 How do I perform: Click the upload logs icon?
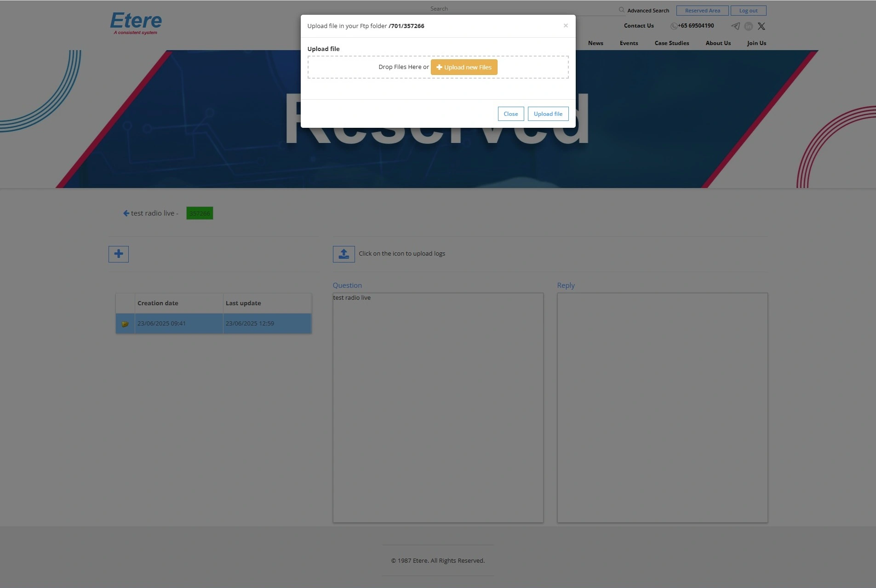pyautogui.click(x=344, y=254)
